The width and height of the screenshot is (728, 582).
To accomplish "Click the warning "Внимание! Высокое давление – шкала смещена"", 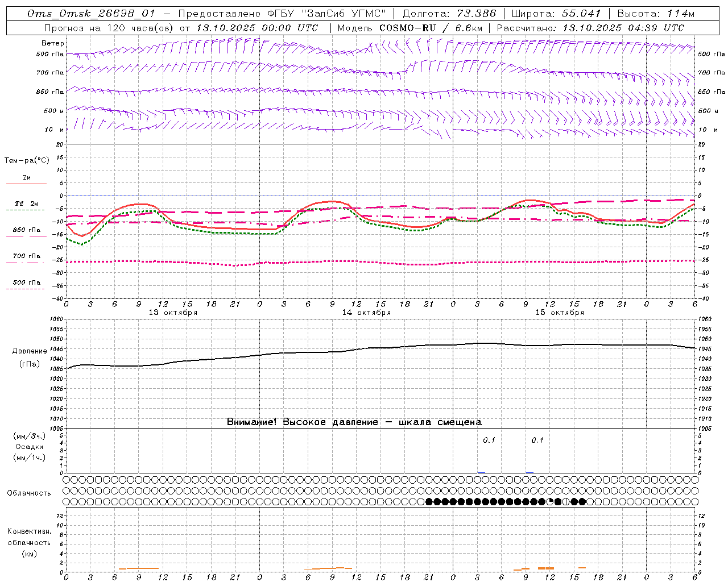I will pyautogui.click(x=354, y=422).
